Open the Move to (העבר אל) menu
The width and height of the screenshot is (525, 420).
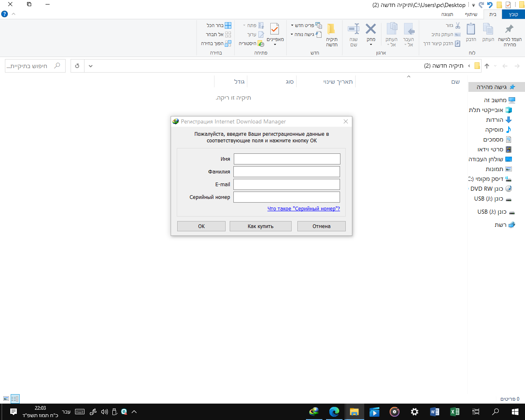point(409,35)
